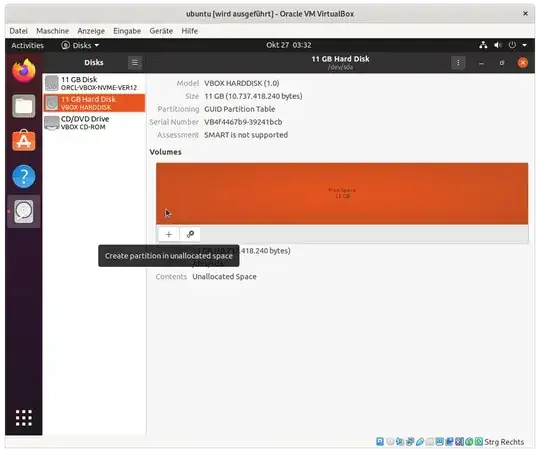Open additional partition options gear icon
The height and width of the screenshot is (453, 540).
[190, 235]
